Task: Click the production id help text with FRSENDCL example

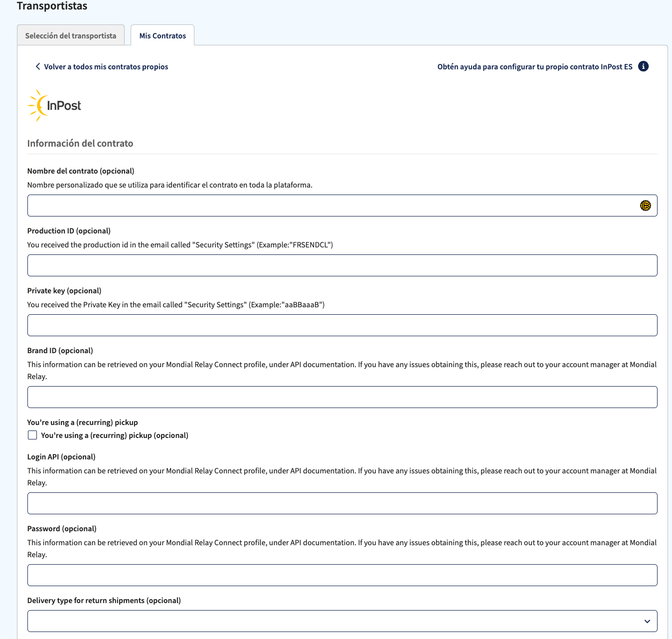Action: 180,244
